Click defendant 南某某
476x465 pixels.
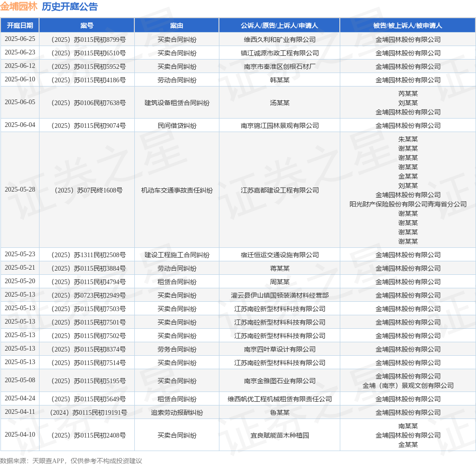coord(408,426)
